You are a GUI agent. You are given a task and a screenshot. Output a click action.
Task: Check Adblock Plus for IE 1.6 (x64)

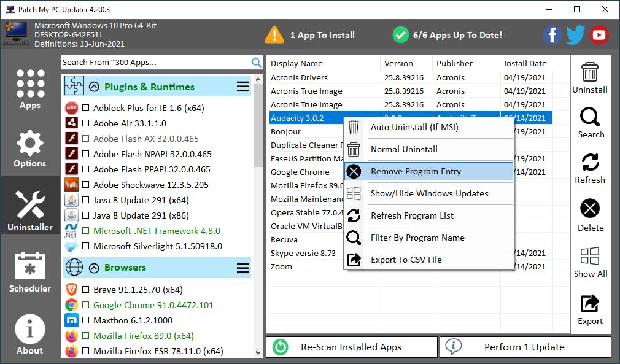click(85, 108)
